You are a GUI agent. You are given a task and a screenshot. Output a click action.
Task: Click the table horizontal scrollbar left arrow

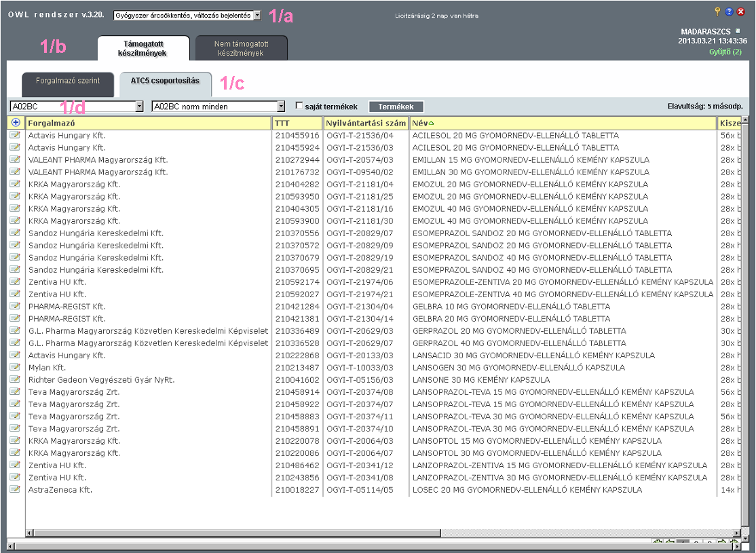(x=29, y=533)
